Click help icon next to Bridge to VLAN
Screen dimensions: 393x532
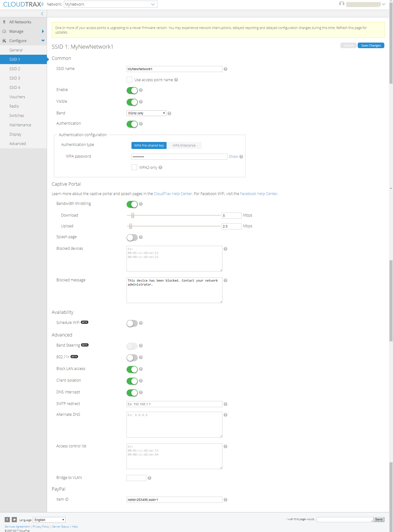pyautogui.click(x=149, y=478)
